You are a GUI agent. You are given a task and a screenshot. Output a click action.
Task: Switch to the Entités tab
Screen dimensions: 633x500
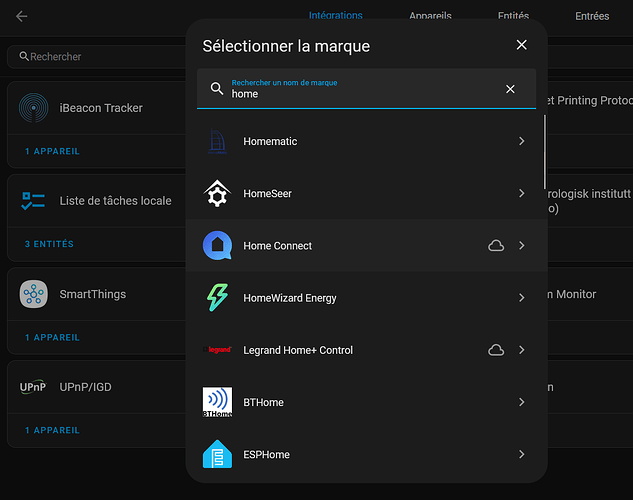(x=513, y=16)
